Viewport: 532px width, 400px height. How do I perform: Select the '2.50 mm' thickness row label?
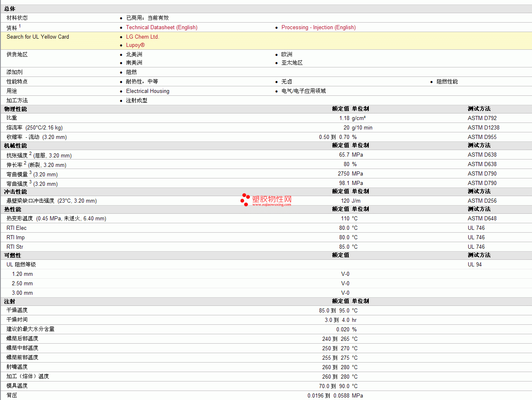[x=23, y=284]
